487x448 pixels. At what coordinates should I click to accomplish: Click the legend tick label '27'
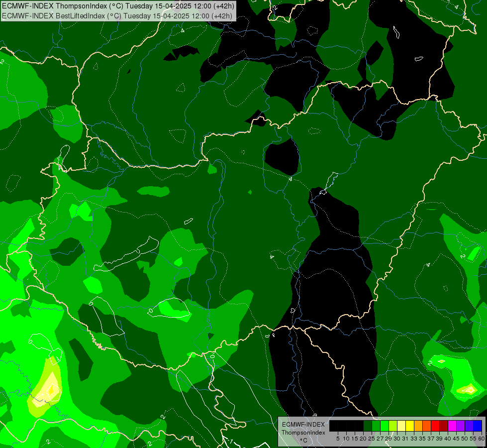coord(380,439)
